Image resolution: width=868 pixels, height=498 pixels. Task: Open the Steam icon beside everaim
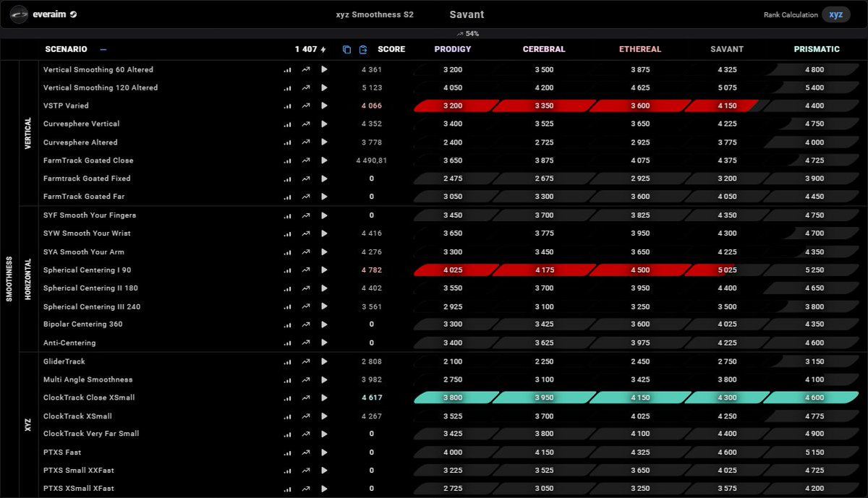[x=74, y=14]
